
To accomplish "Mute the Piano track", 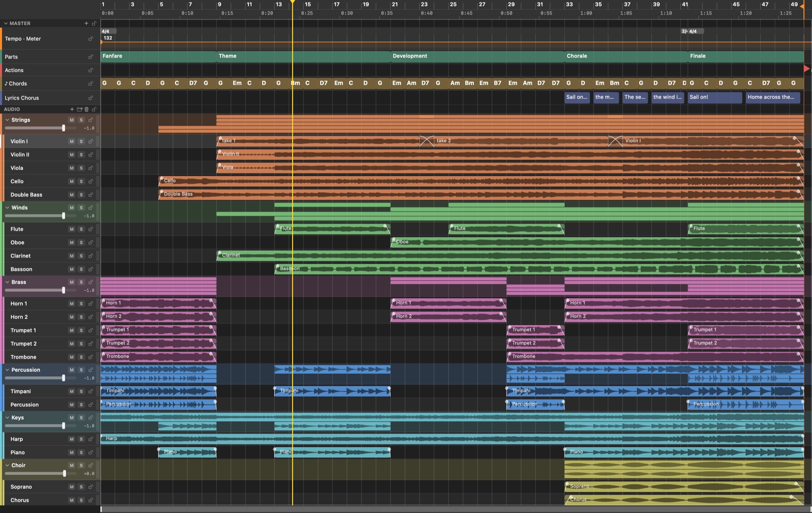I will 72,452.
